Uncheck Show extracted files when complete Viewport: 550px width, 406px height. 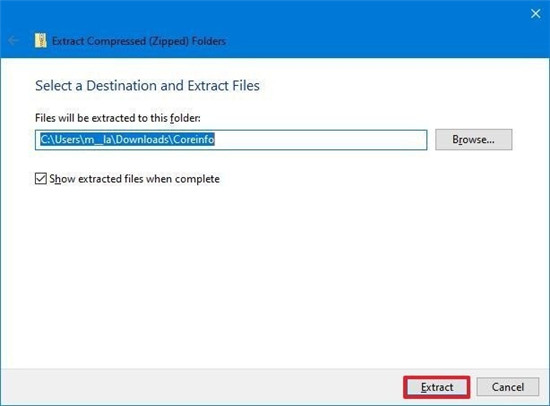[41, 179]
